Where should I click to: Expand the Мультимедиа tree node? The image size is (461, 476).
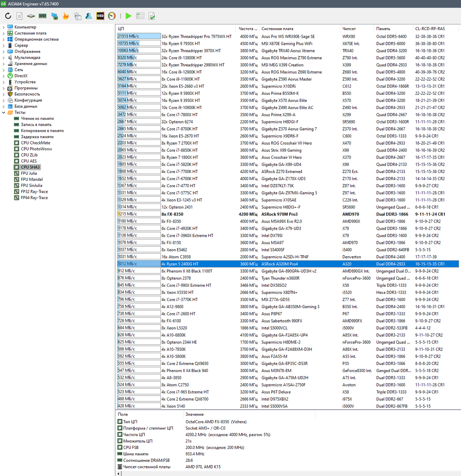pyautogui.click(x=4, y=58)
